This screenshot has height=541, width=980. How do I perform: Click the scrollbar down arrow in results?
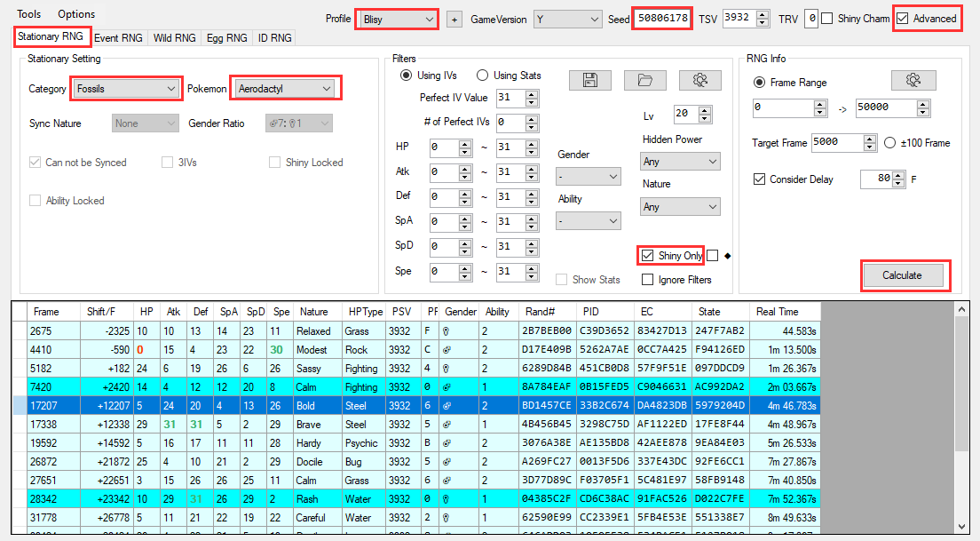point(962,527)
